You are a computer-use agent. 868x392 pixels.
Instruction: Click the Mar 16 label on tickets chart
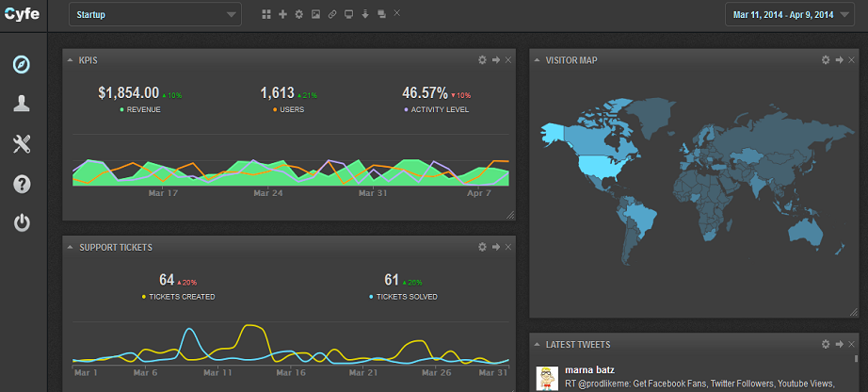290,373
